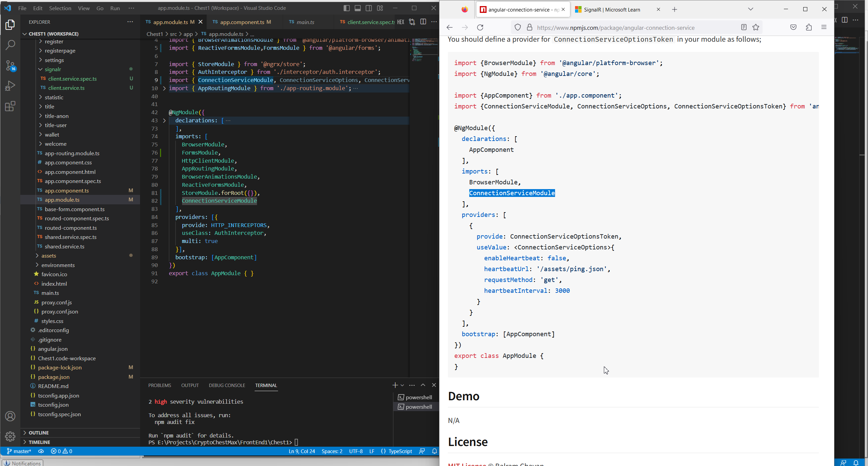
Task: Open the new terminal launch profile dropdown
Action: coord(402,385)
